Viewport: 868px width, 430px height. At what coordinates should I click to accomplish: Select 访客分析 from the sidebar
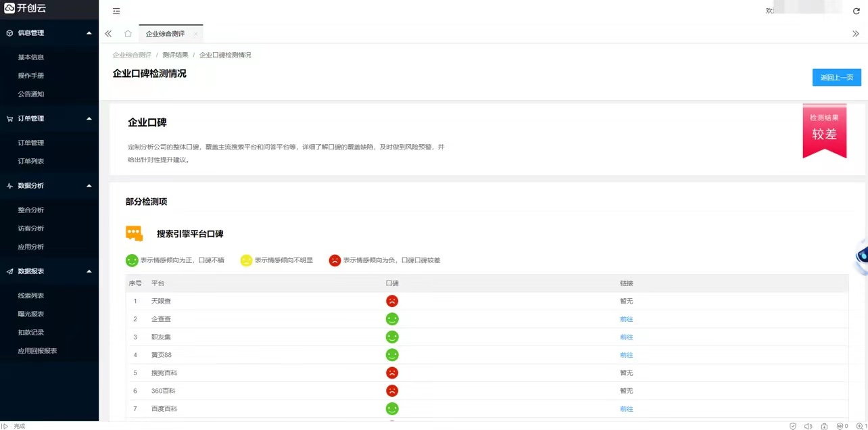[x=31, y=229]
